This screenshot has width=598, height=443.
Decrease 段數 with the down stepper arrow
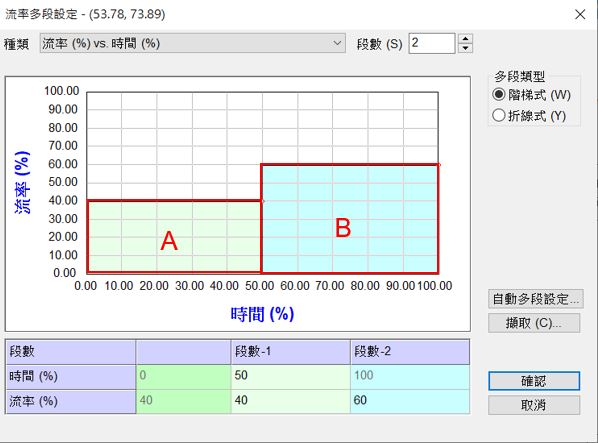point(465,48)
